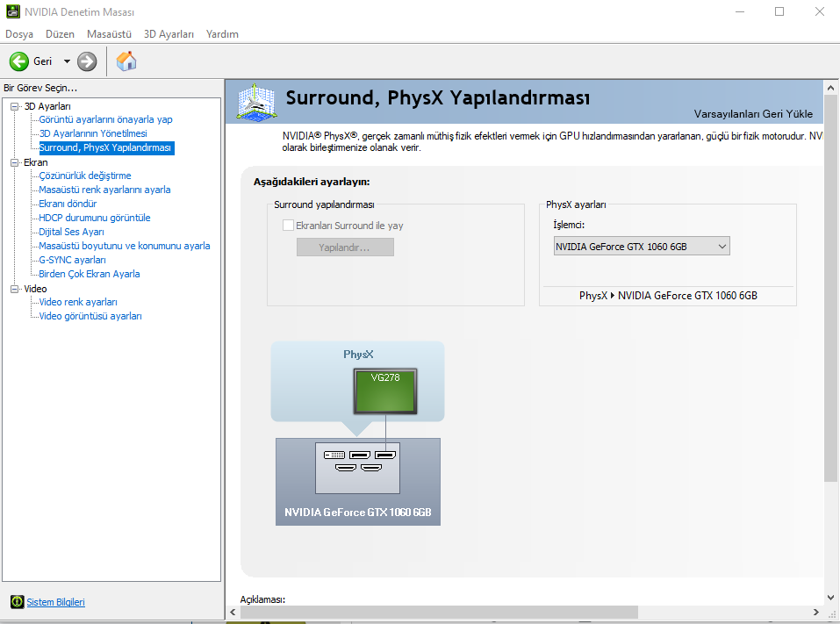
Task: Collapse the Ekran tree node
Action: (14, 163)
